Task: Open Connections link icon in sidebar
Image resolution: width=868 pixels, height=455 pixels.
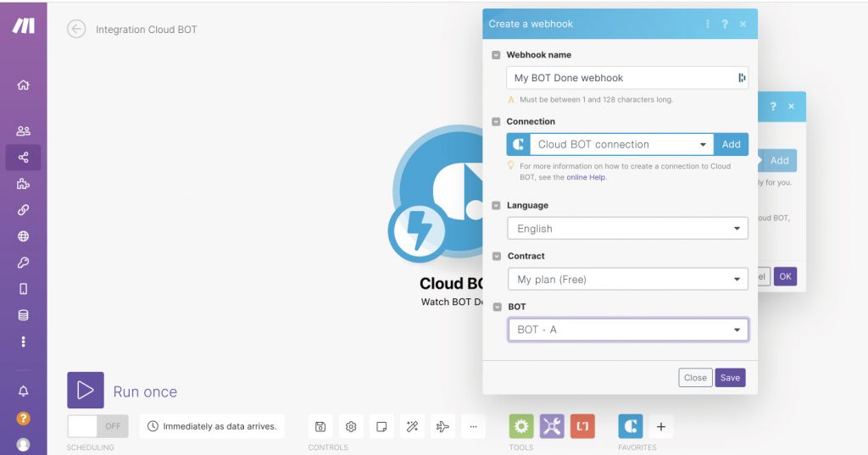Action: [x=23, y=210]
